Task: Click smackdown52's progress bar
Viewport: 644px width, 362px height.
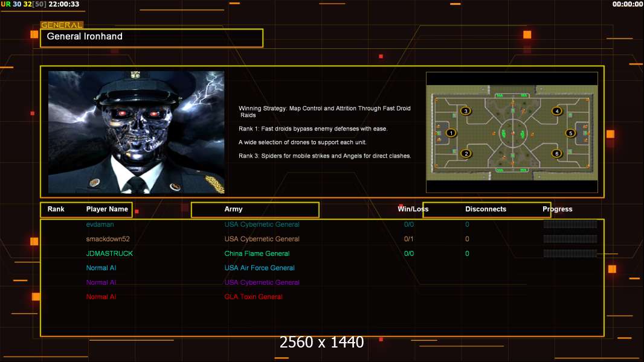Action: 570,239
